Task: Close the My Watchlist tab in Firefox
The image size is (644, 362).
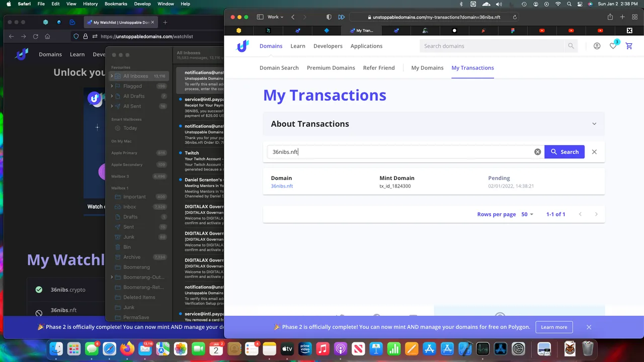Action: point(153,22)
